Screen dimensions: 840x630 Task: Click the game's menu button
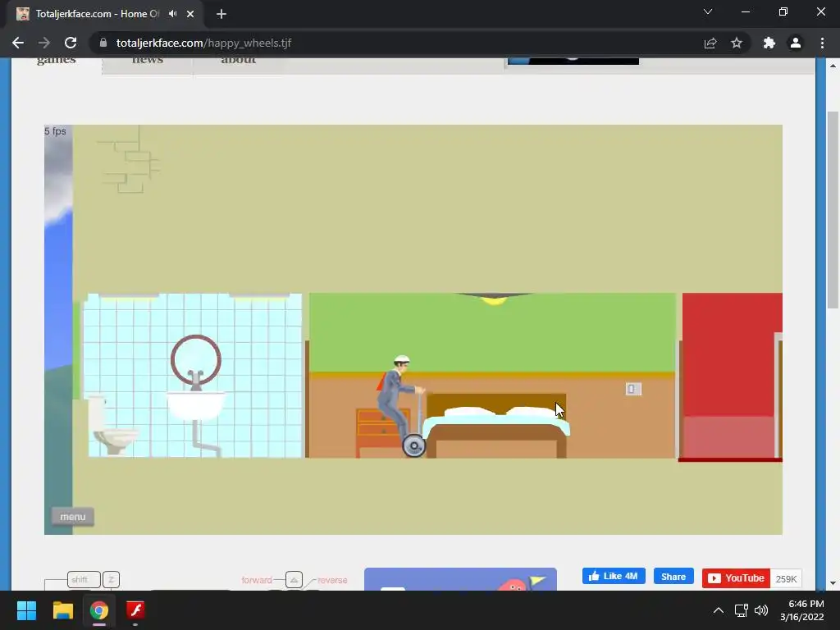(x=73, y=517)
